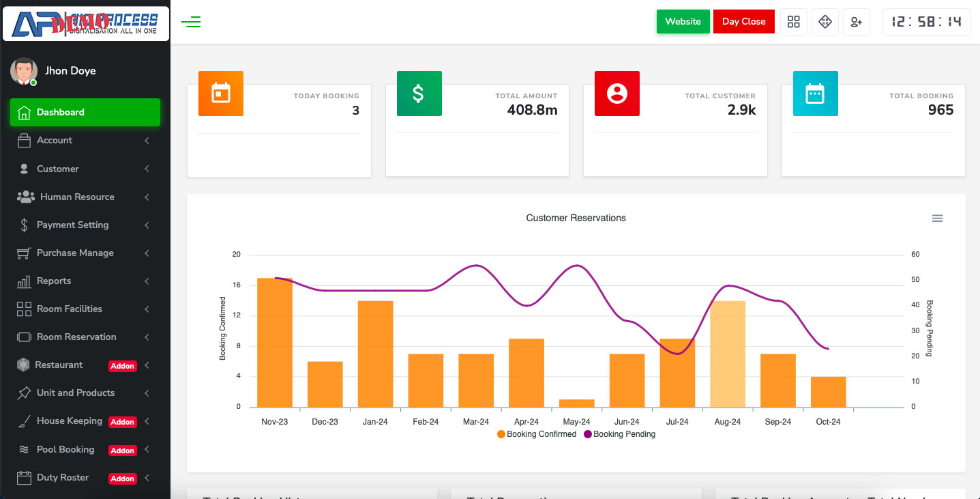Image resolution: width=980 pixels, height=499 pixels.
Task: Click the red Day Close button
Action: coord(743,21)
